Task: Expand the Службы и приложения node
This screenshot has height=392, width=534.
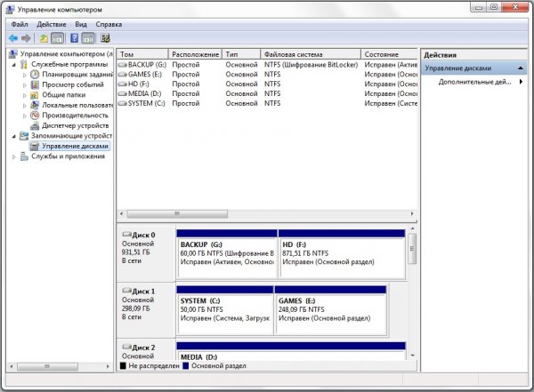Action: coord(14,156)
